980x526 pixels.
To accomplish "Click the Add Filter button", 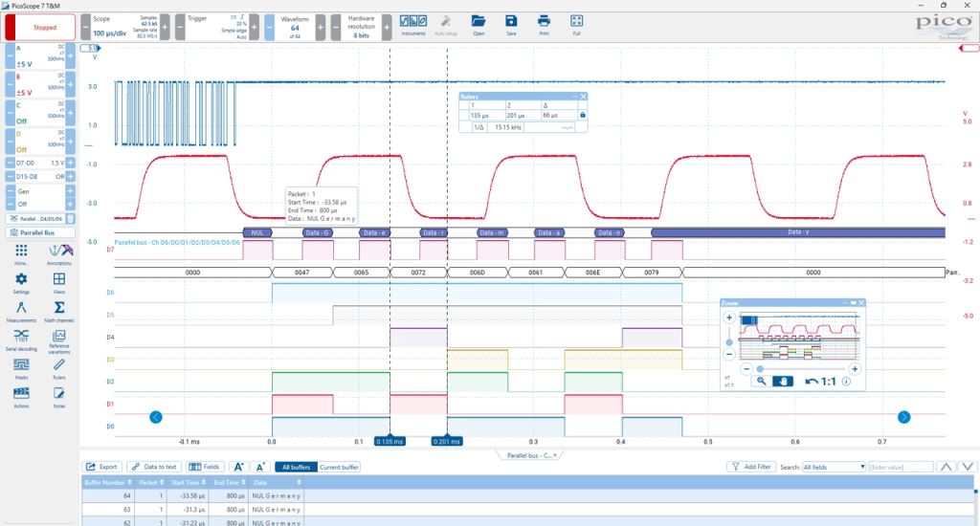I will click(x=750, y=468).
